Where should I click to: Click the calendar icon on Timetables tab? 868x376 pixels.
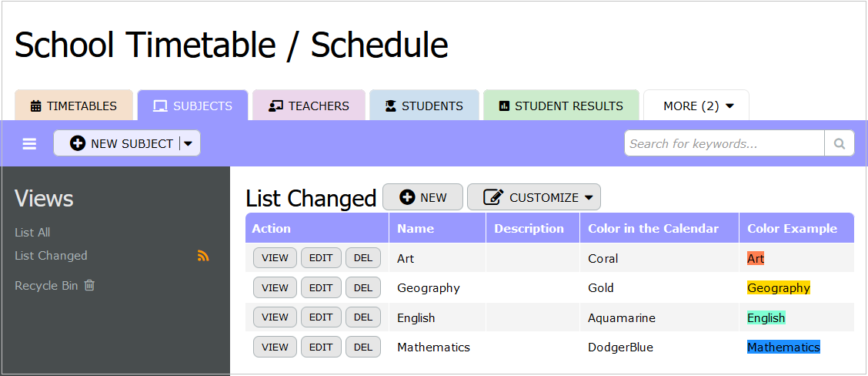click(35, 106)
